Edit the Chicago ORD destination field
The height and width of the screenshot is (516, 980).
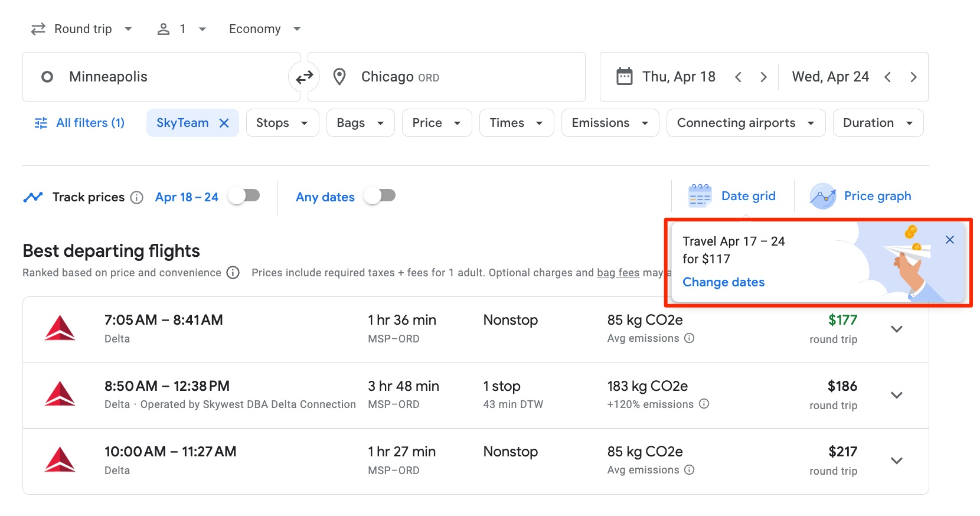(446, 77)
